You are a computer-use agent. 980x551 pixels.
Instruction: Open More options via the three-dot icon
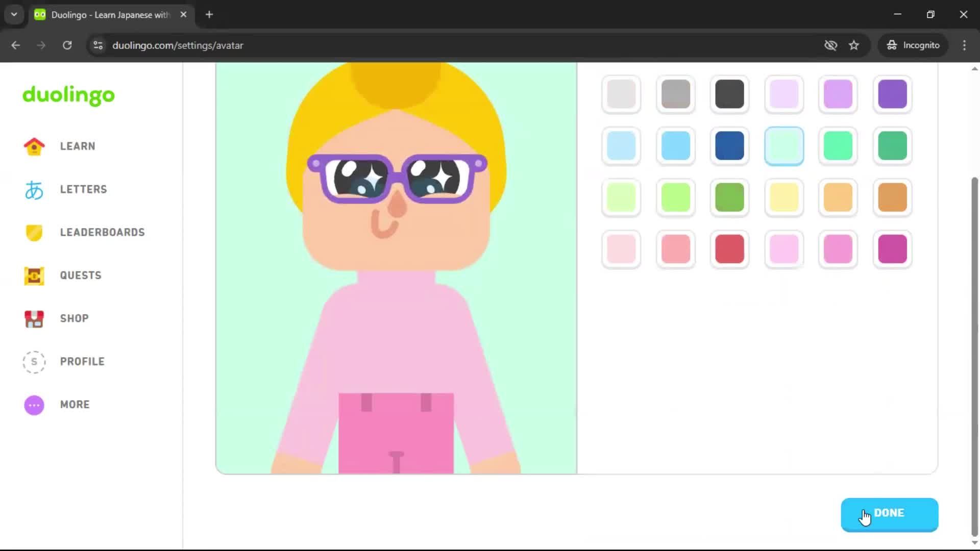[x=34, y=405]
